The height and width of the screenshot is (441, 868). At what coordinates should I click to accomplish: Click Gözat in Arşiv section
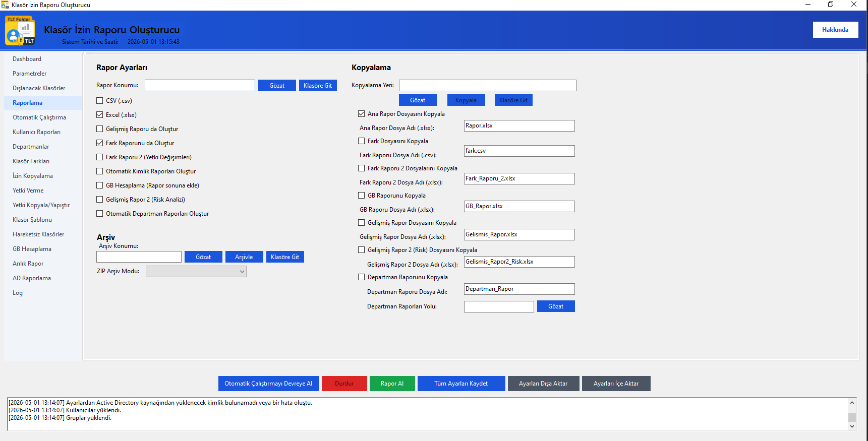203,257
